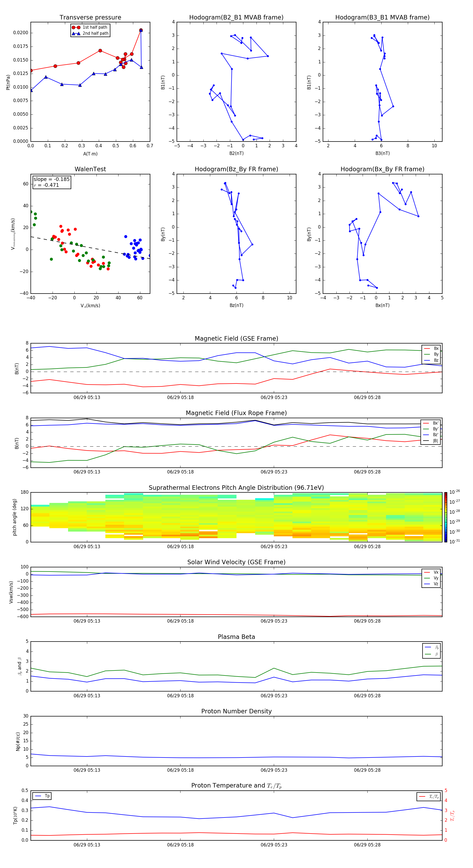The width and height of the screenshot is (473, 868).
Task: Click the 'A(T·m)' x-axis label
Action: tap(90, 154)
